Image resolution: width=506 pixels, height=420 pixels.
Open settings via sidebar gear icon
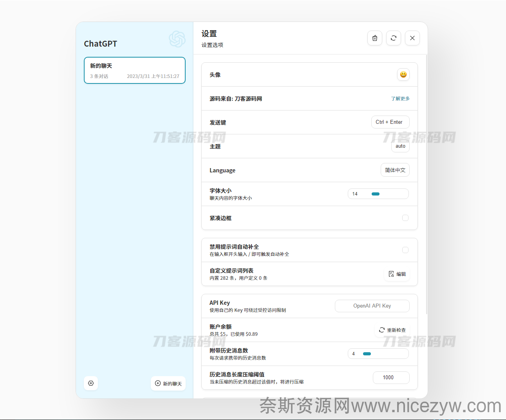[x=91, y=383]
